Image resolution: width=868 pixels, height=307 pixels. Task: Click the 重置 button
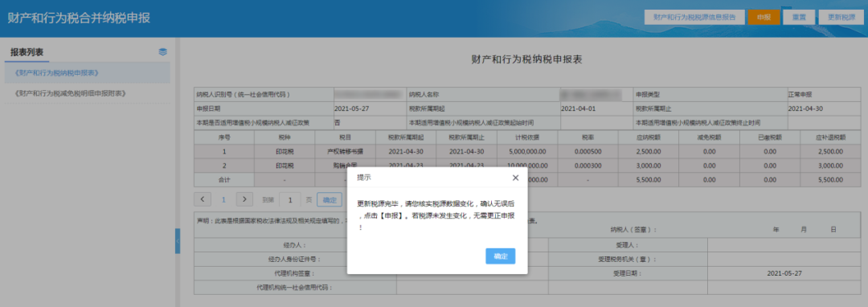[799, 17]
